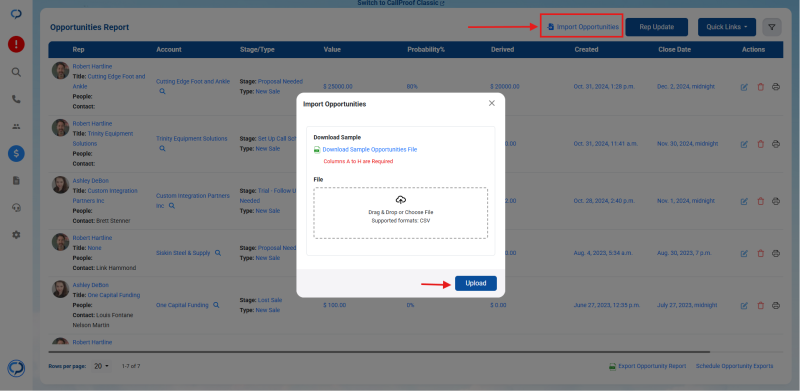Viewport: 800px width, 391px height.
Task: Click the Rep Update button
Action: coord(657,27)
